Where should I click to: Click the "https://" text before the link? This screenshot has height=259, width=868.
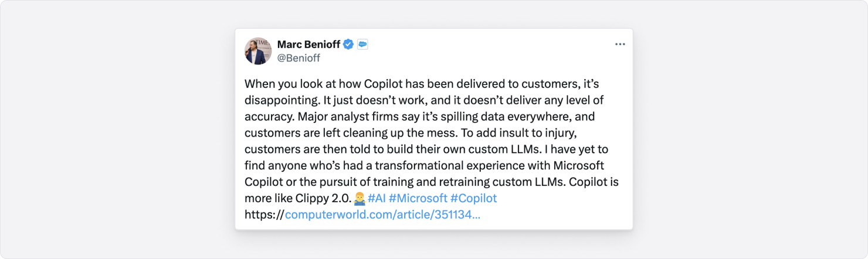tap(264, 214)
